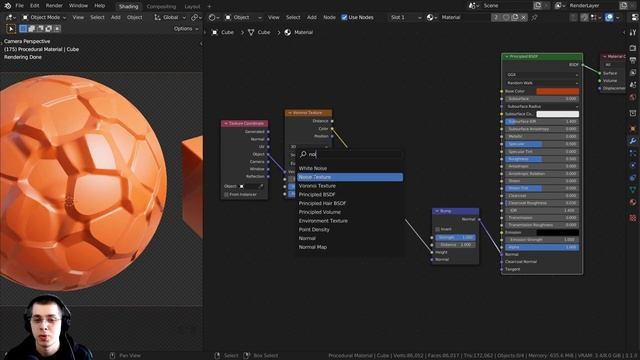Click the view layer browse icon

560,6
